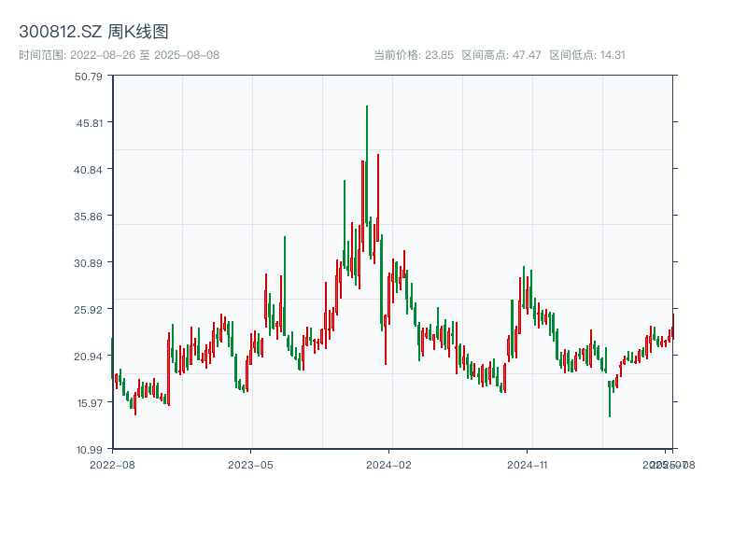Click y-axis value 15.97
Image resolution: width=747 pixels, height=560 pixels.
(89, 403)
